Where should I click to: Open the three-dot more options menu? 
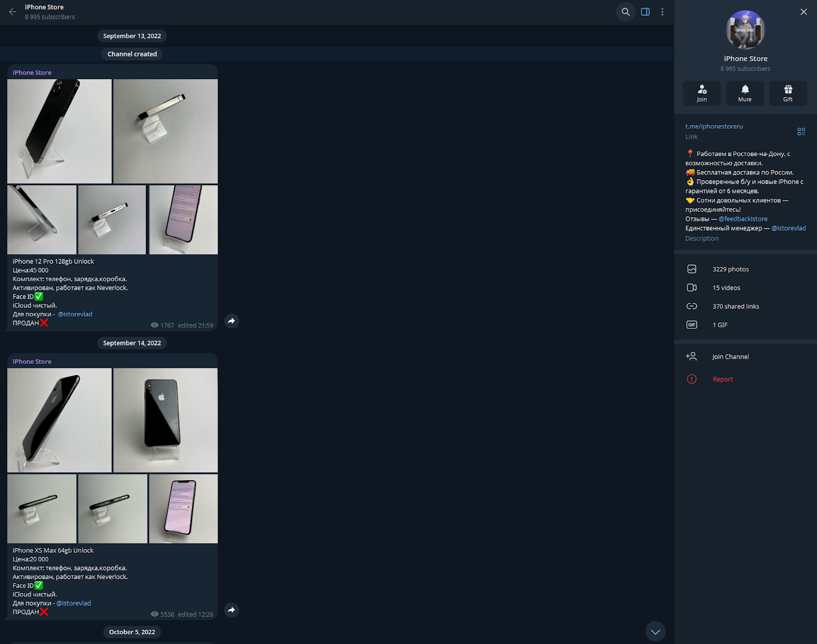point(662,12)
